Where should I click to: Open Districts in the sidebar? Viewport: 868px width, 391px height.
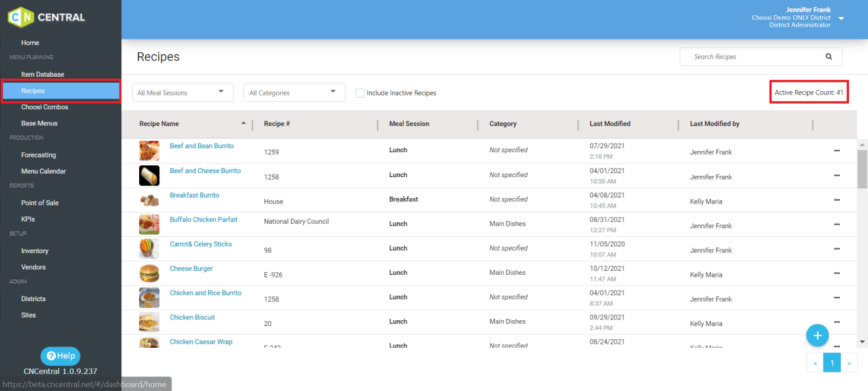(33, 299)
